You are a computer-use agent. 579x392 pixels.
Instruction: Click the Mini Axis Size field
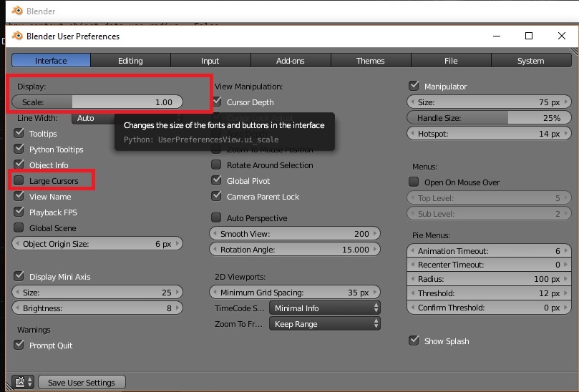[x=97, y=293]
